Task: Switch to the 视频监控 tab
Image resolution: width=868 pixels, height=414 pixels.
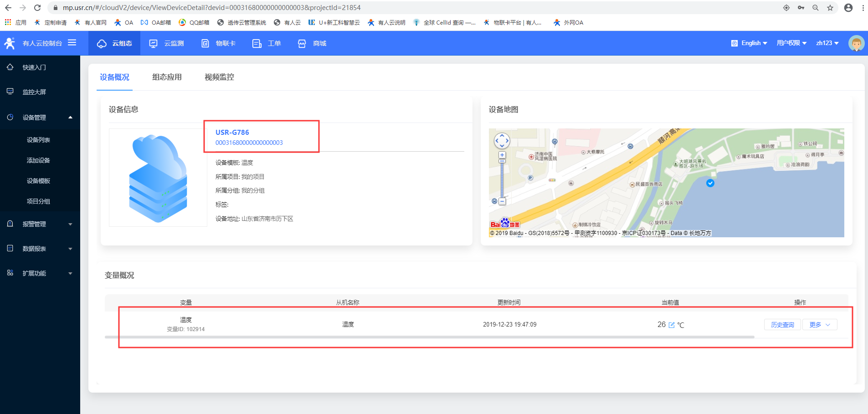Action: (219, 77)
